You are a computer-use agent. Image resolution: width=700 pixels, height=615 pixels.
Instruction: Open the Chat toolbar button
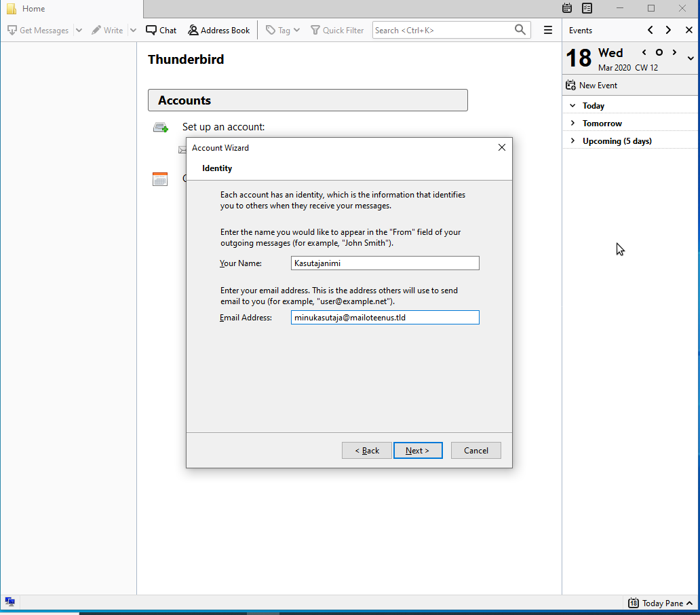tap(161, 31)
